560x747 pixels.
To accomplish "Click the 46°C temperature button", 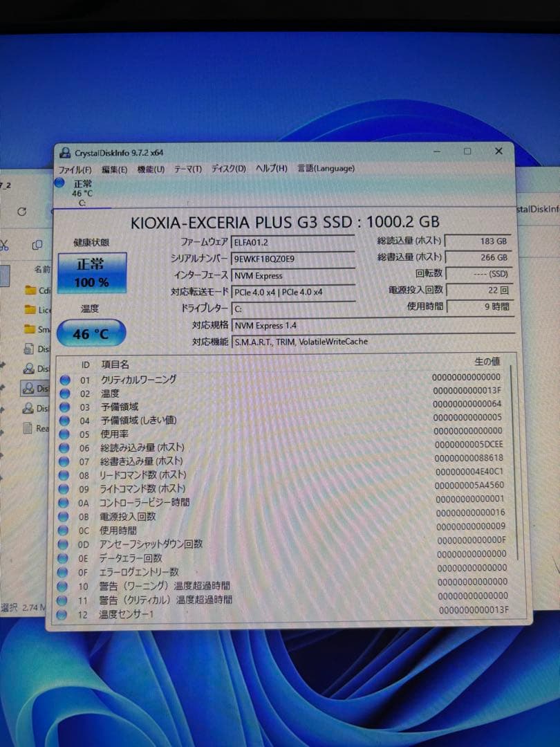I will (91, 333).
